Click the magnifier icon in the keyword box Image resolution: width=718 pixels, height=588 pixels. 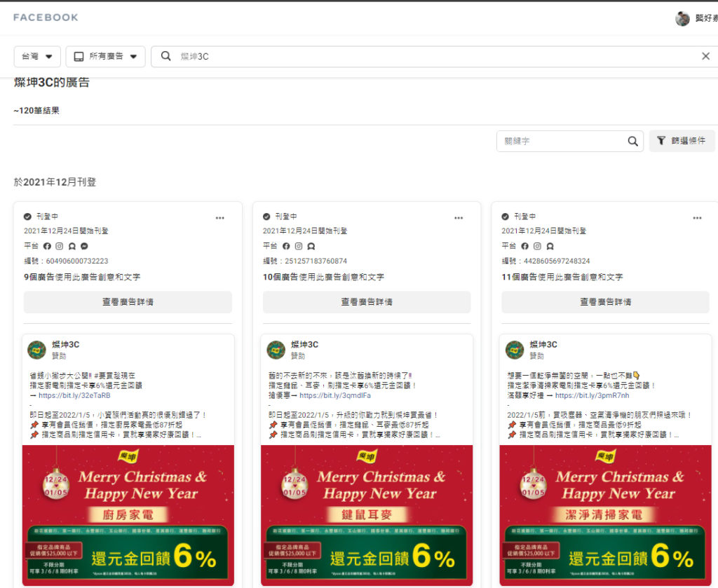click(632, 141)
